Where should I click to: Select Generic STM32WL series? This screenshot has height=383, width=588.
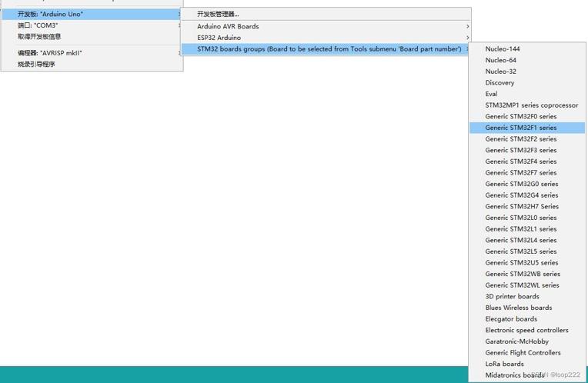[527, 285]
